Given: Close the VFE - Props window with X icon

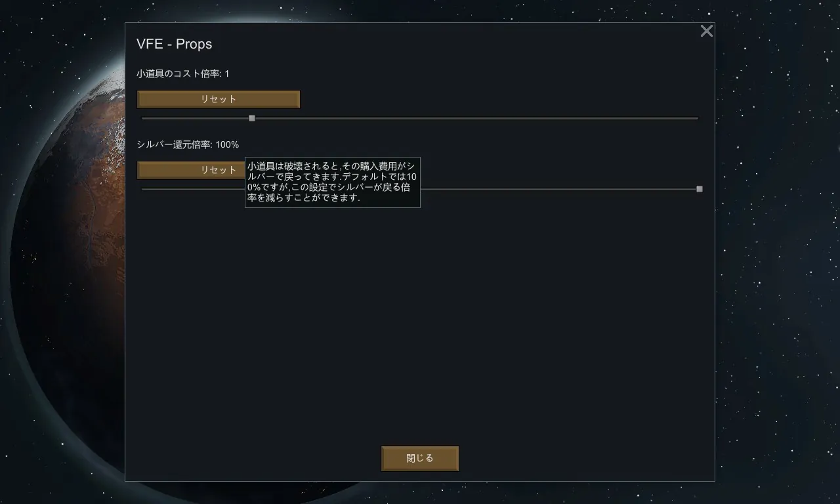Looking at the screenshot, I should tap(706, 31).
